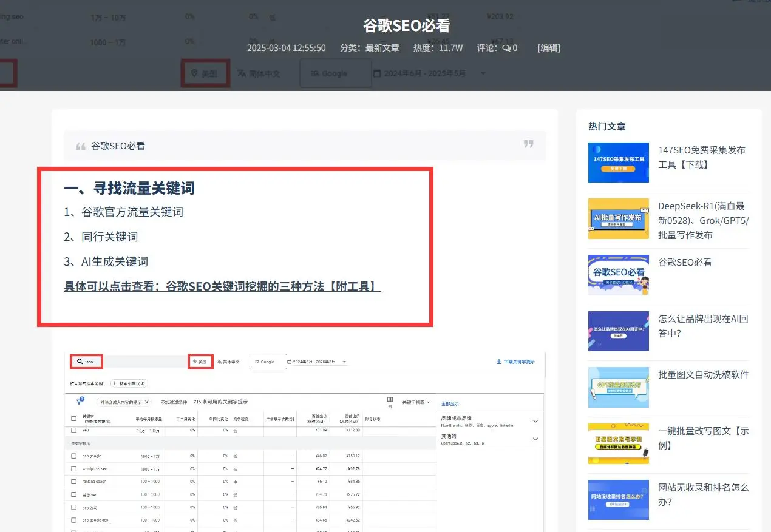Open 网站无收录和排名怎么办? article title
Screen dimensions: 771x532
[704, 494]
